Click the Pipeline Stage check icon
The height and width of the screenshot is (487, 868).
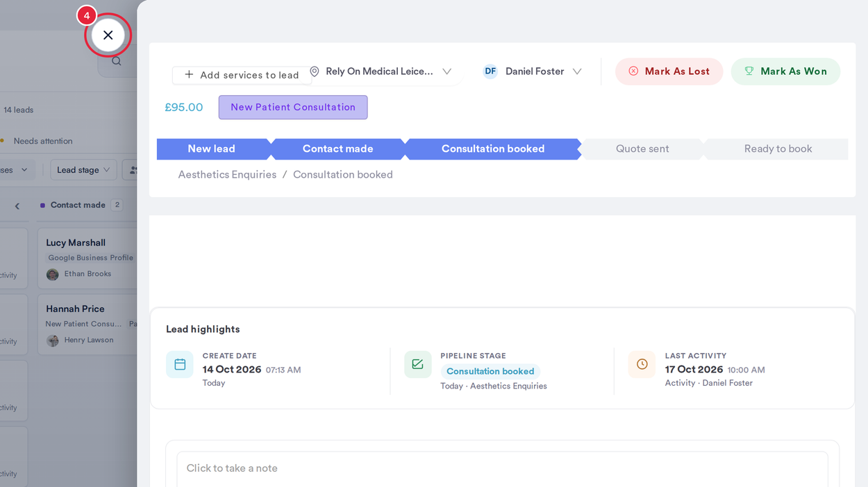pyautogui.click(x=417, y=364)
